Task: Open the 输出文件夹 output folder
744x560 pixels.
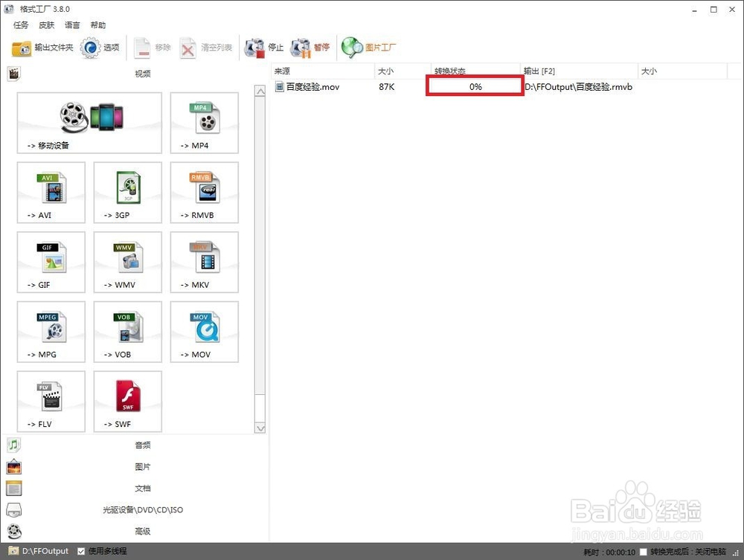Action: (x=42, y=48)
